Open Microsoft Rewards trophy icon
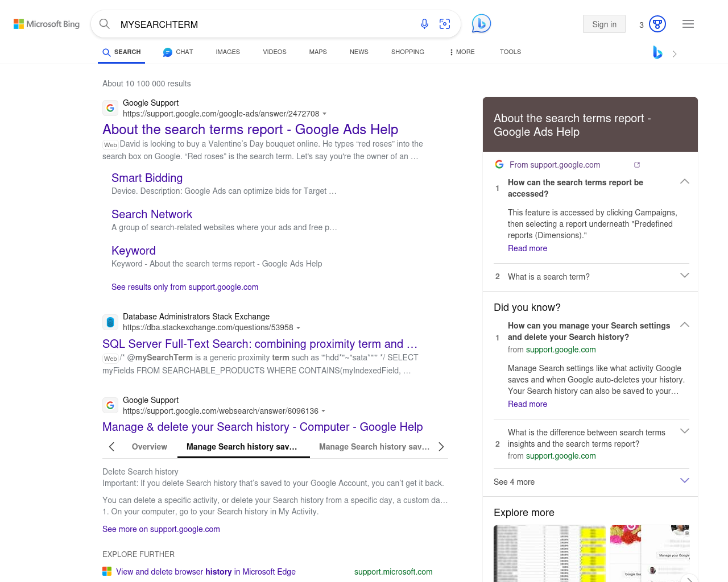This screenshot has width=728, height=582. 657,24
